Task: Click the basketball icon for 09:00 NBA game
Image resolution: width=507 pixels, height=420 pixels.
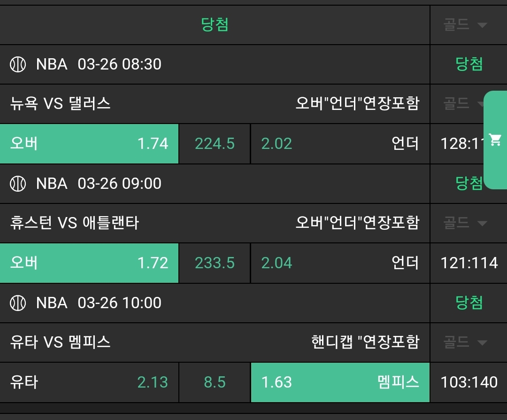Action: click(x=18, y=183)
